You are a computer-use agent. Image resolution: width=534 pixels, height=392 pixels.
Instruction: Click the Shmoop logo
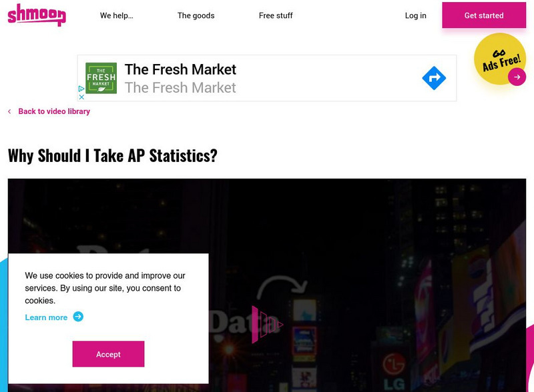[x=36, y=15]
